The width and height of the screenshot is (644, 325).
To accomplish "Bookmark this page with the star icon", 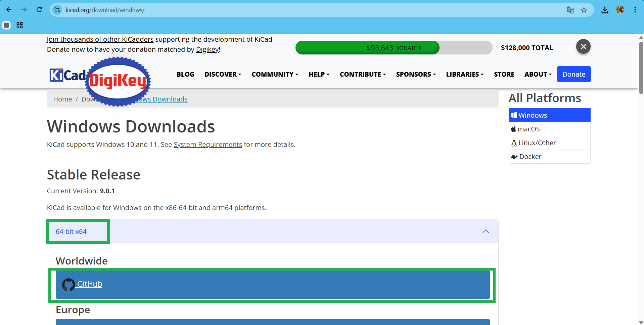I will (584, 10).
